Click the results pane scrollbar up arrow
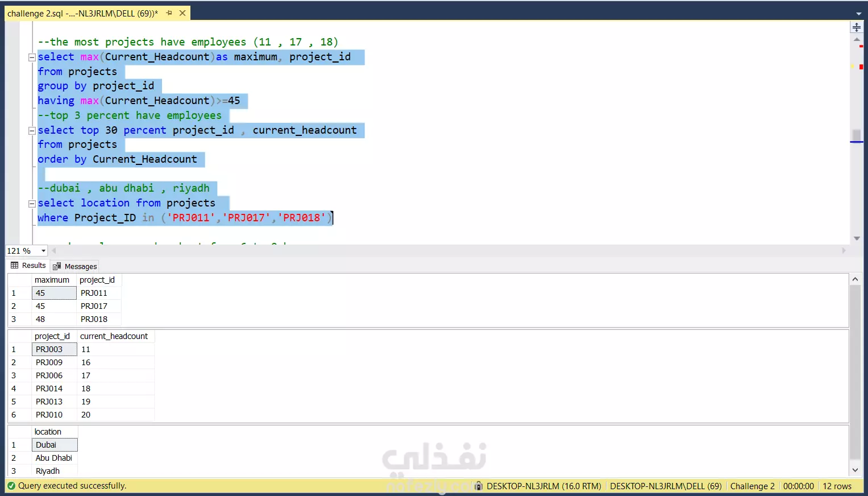The height and width of the screenshot is (496, 868). coord(855,279)
